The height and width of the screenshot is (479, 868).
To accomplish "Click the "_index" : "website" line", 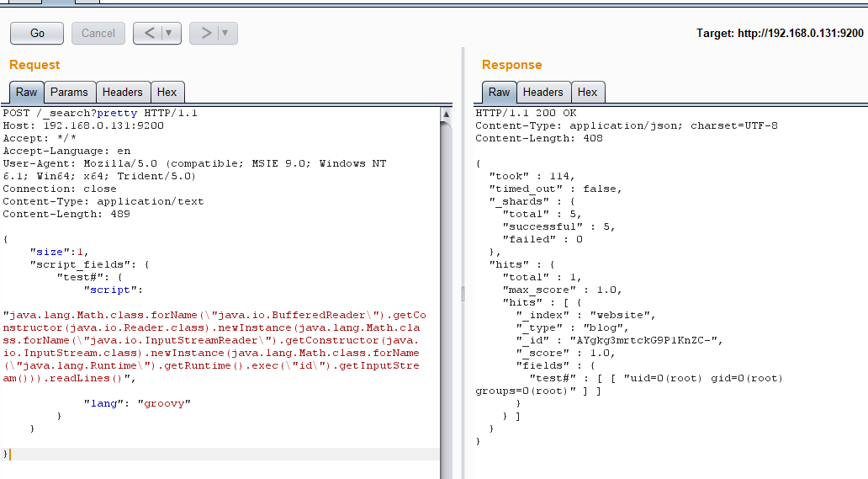I will tap(586, 315).
